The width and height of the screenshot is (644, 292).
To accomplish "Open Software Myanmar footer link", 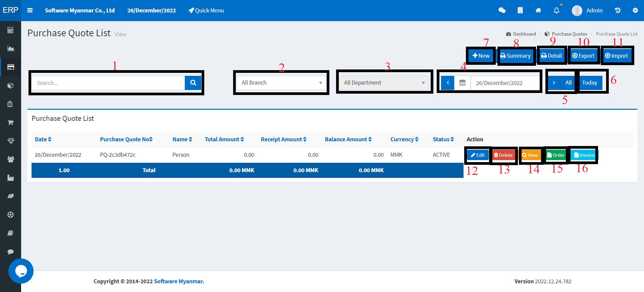I will click(179, 281).
